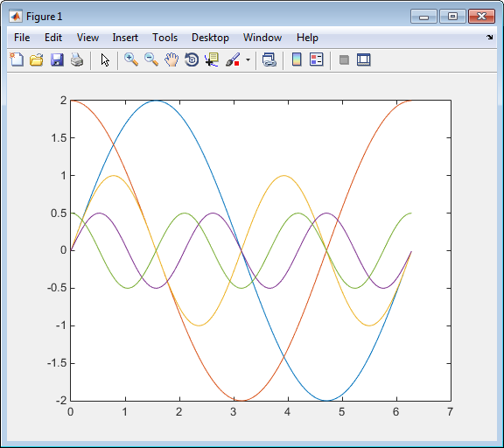Screen dimensions: 504x448
Task: Open the Insert menu
Action: pyautogui.click(x=125, y=38)
